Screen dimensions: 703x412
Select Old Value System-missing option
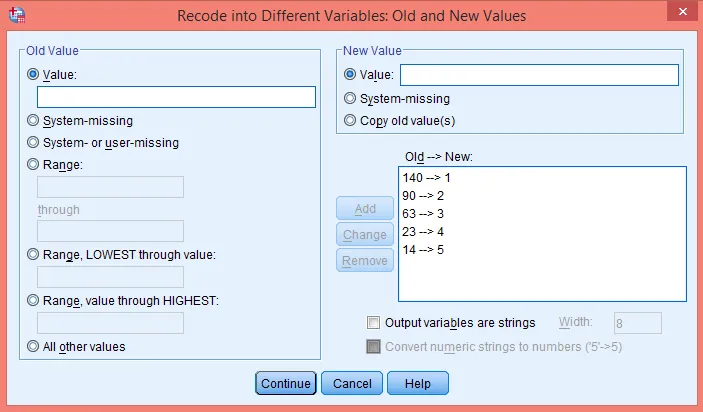point(34,121)
